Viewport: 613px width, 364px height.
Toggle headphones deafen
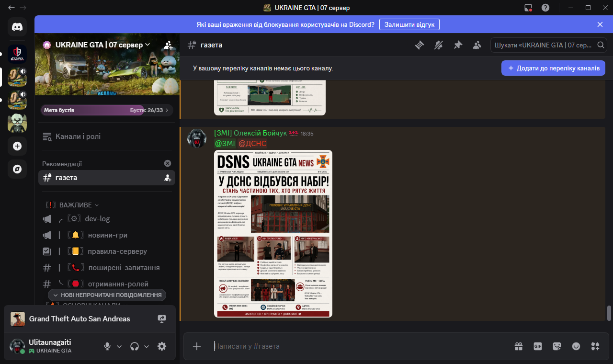point(135,346)
